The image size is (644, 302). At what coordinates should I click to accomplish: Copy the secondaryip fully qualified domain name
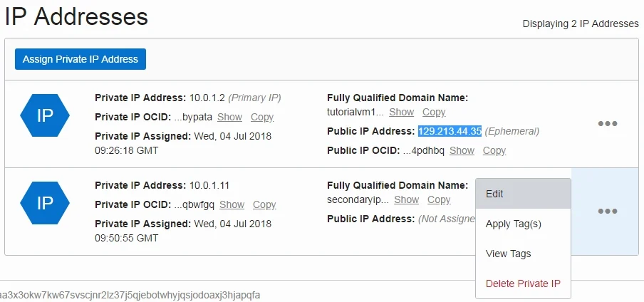(439, 199)
